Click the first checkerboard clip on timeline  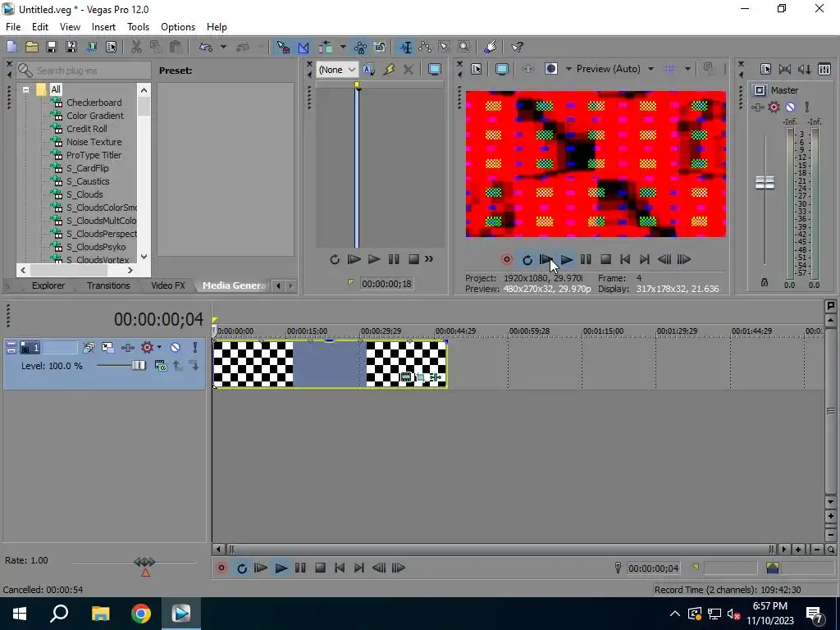[253, 364]
